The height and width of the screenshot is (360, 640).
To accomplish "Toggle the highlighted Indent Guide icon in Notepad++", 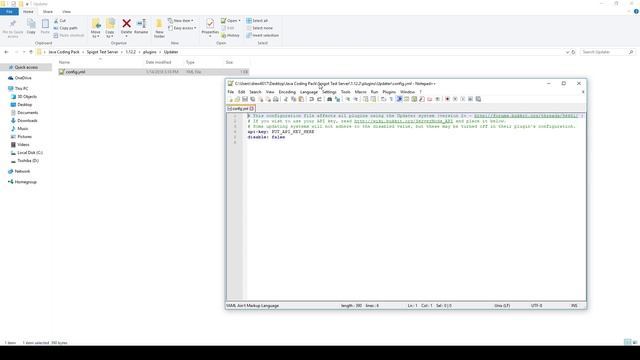I will coord(400,99).
